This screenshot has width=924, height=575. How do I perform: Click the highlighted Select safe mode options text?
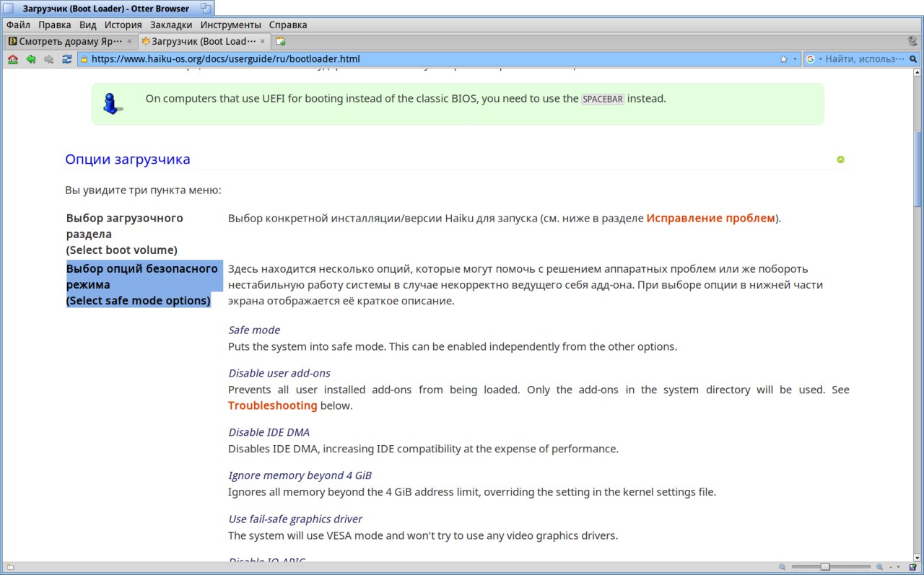tap(139, 301)
